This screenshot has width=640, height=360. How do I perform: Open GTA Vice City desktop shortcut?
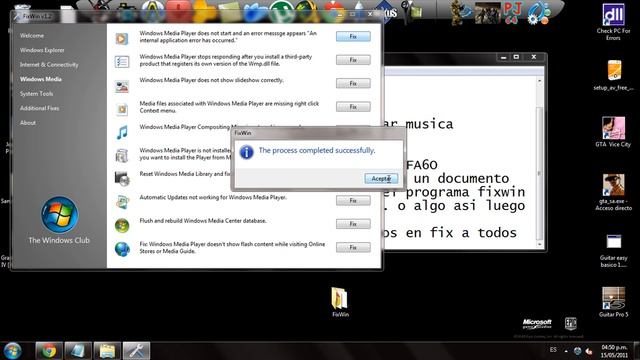pyautogui.click(x=613, y=132)
